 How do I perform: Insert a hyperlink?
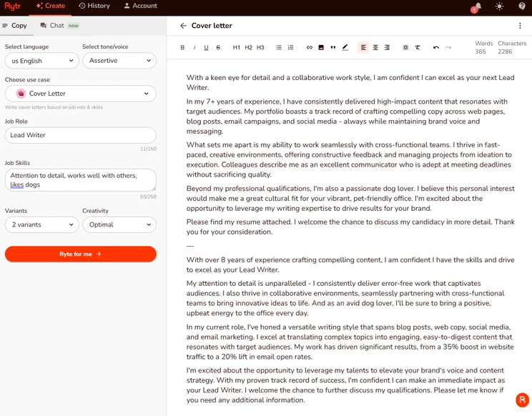(310, 47)
